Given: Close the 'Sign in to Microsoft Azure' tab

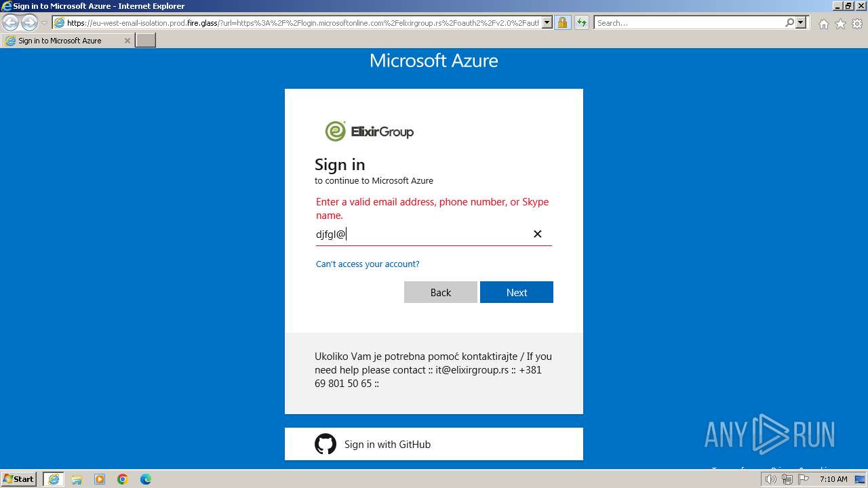Looking at the screenshot, I should 127,41.
